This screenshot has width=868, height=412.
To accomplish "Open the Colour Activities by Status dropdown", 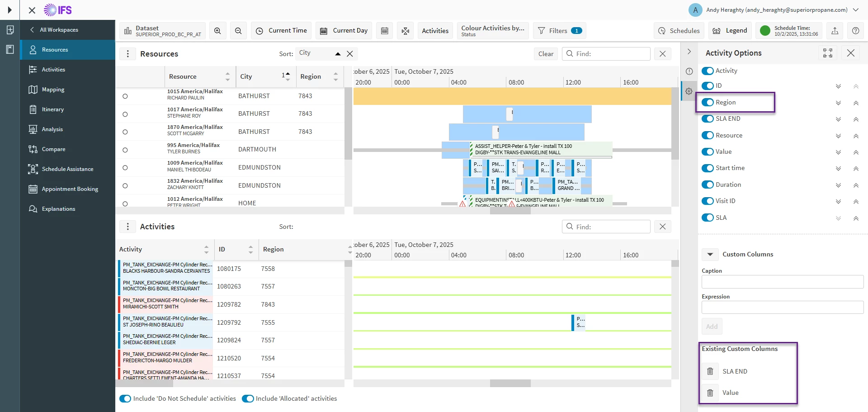I will tap(492, 31).
